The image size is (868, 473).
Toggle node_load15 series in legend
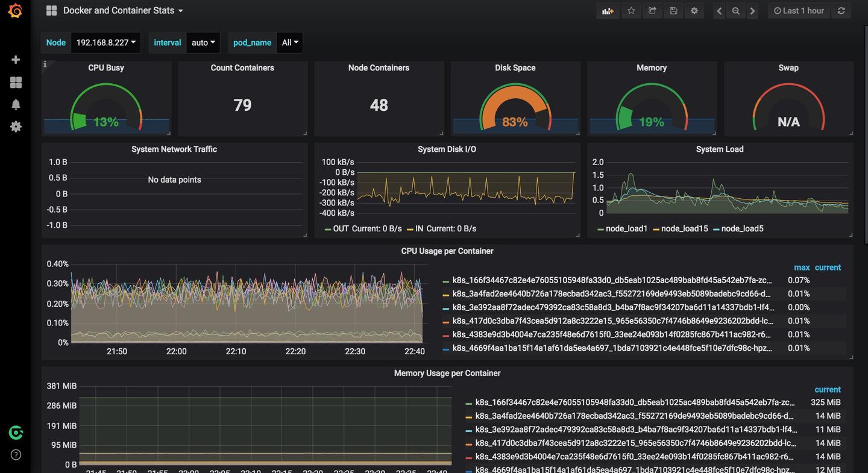click(684, 229)
